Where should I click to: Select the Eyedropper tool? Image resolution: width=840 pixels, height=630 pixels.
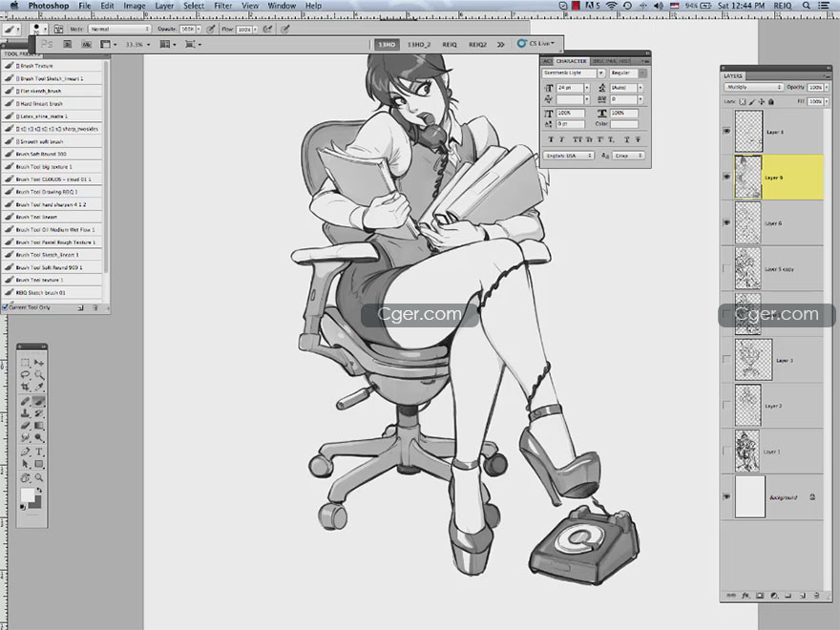click(x=38, y=387)
